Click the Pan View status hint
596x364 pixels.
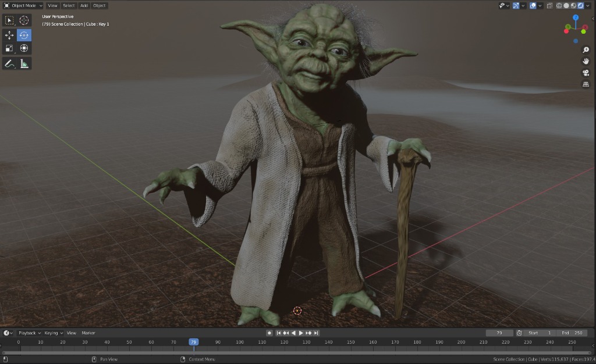[x=109, y=359]
